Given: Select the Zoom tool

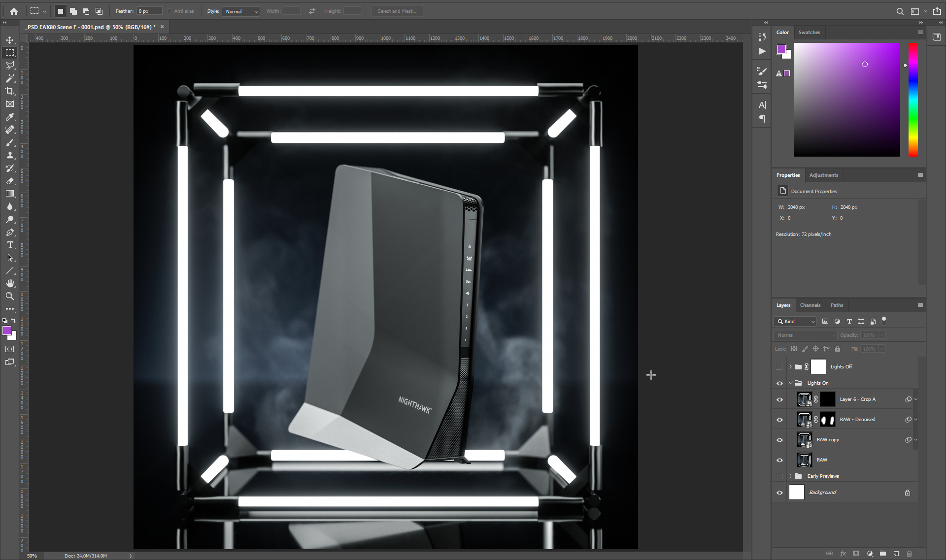Looking at the screenshot, I should tap(10, 296).
